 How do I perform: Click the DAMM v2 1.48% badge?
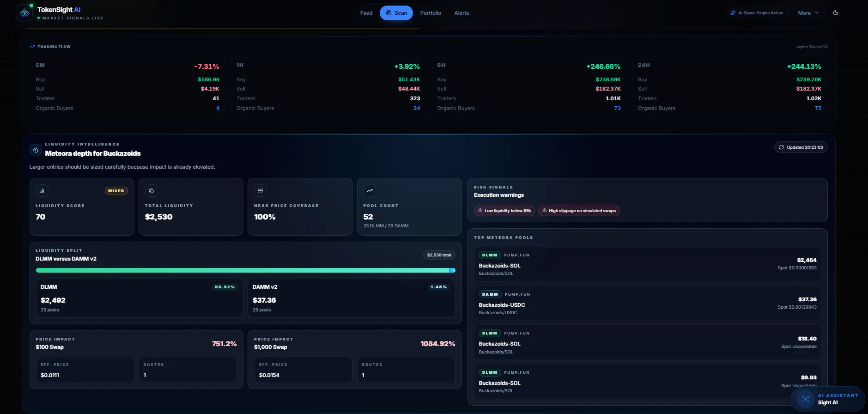(x=438, y=287)
